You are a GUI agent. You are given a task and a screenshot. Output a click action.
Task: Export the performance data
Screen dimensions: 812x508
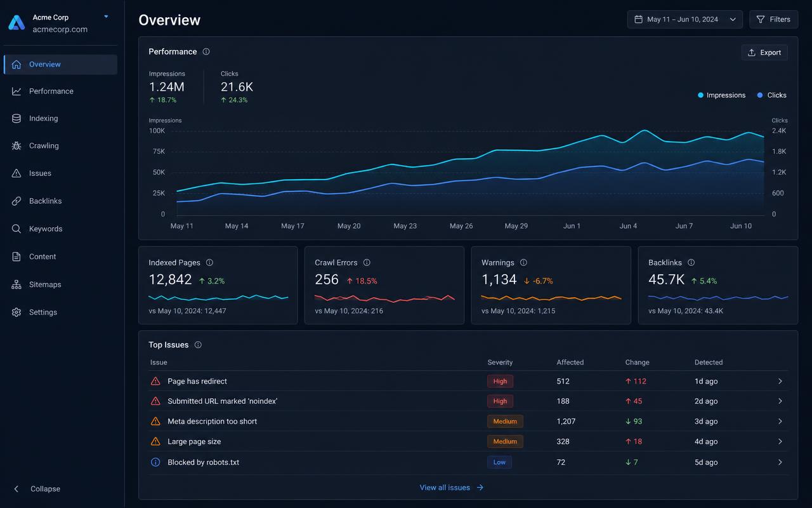pos(764,53)
